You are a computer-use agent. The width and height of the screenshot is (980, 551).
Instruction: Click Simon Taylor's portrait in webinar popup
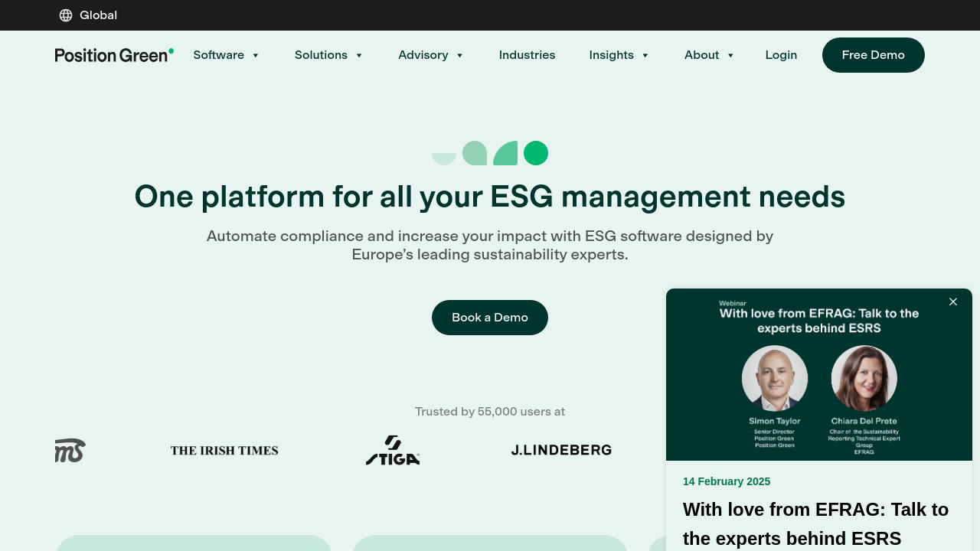pos(775,378)
